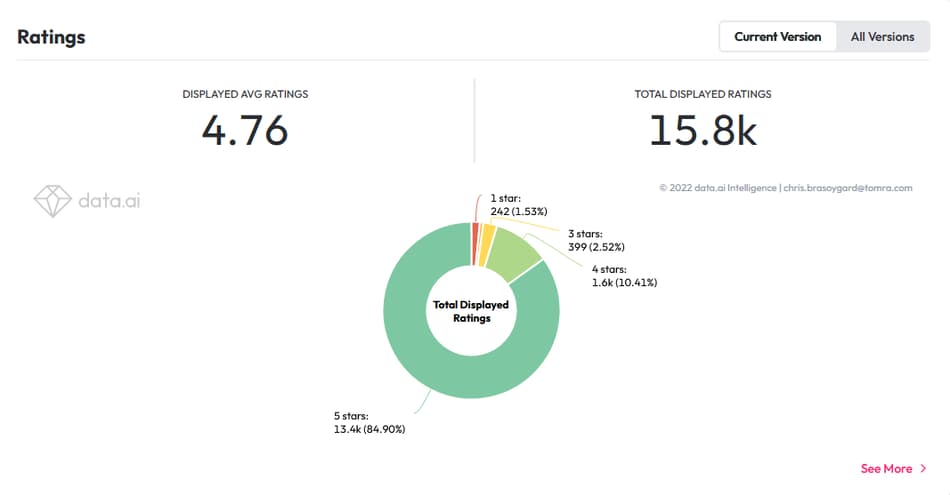
Task: Select the 1 star red segment
Action: coord(474,244)
